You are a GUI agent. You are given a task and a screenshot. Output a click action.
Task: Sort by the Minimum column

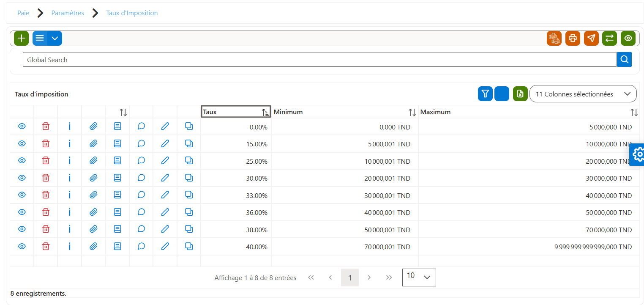click(x=344, y=112)
